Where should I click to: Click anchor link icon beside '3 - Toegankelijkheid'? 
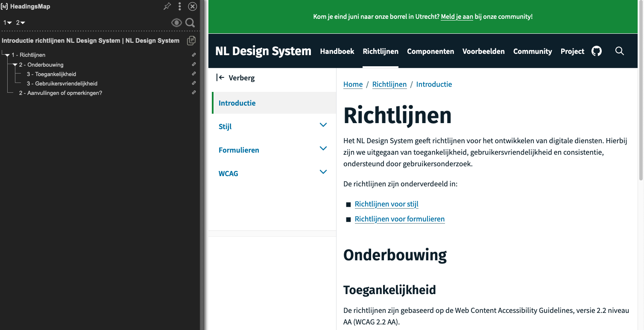194,74
